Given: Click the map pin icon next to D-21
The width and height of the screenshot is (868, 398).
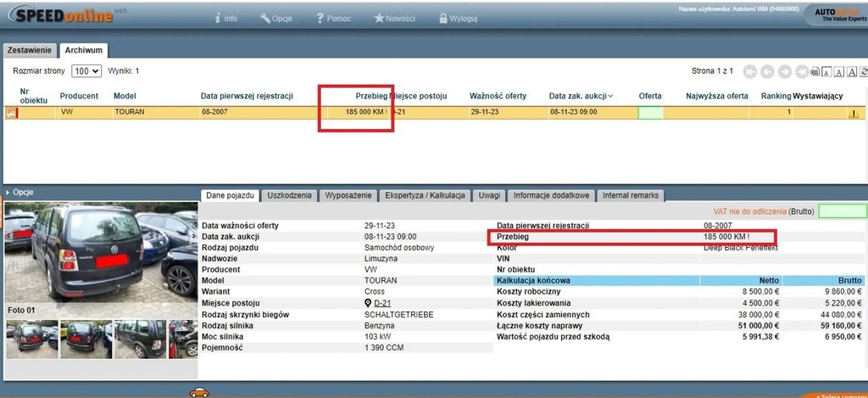Looking at the screenshot, I should click(368, 303).
